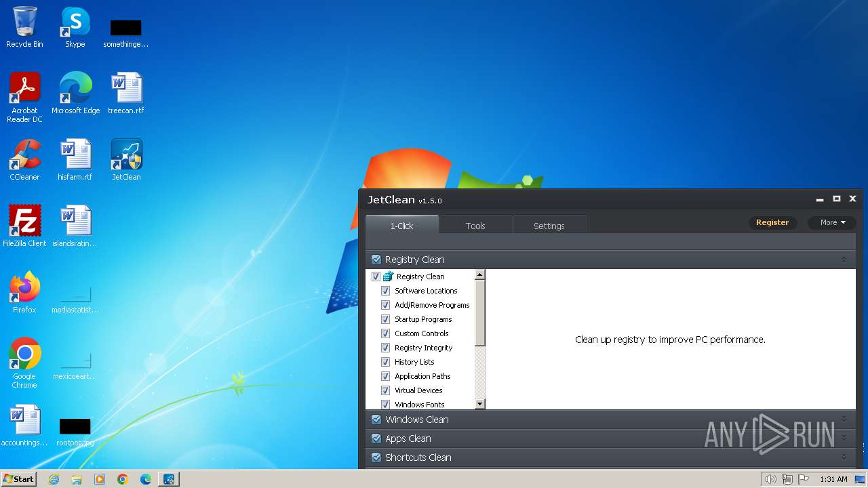Click the tree list scroll up arrow
This screenshot has height=488, width=868.
click(480, 275)
